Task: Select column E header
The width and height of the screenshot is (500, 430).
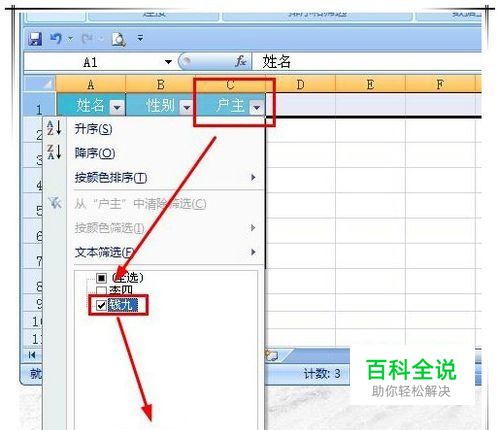Action: (x=370, y=85)
